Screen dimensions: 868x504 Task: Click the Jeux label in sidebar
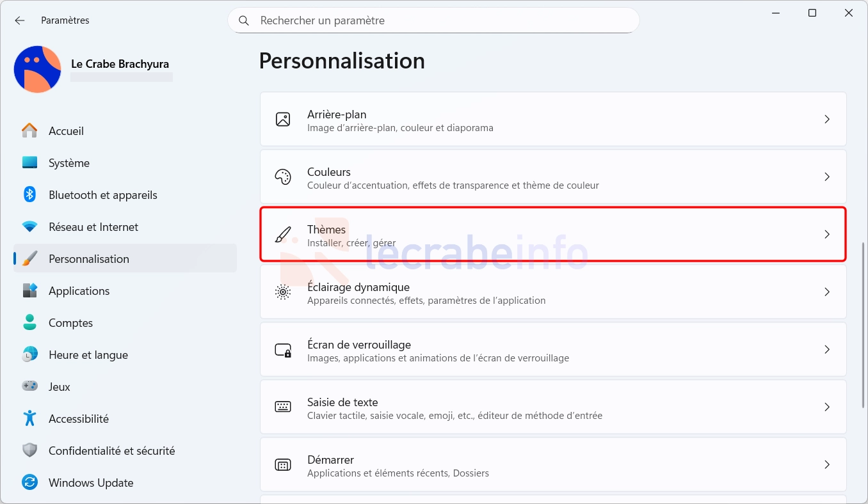[x=60, y=387]
